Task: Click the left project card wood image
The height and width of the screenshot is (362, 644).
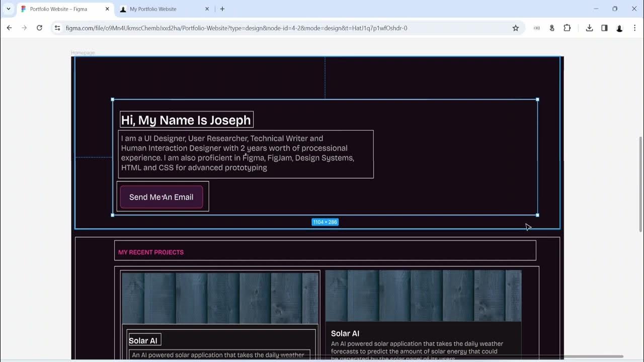Action: (x=220, y=298)
